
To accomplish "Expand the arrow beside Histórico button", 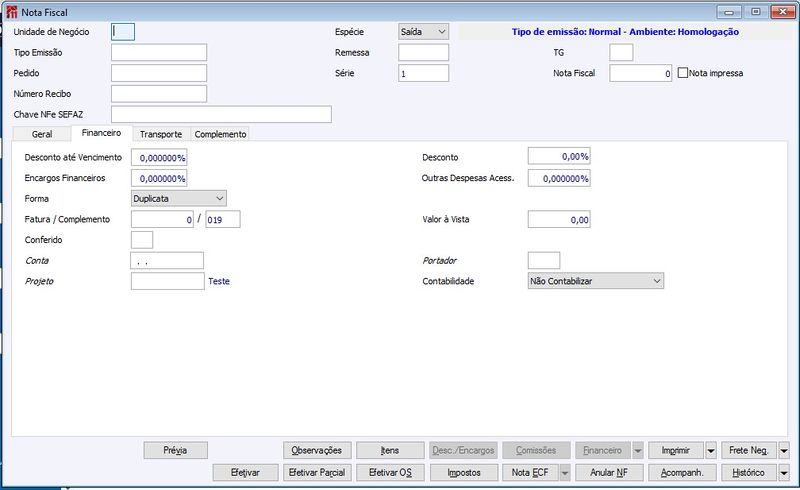I will point(784,473).
